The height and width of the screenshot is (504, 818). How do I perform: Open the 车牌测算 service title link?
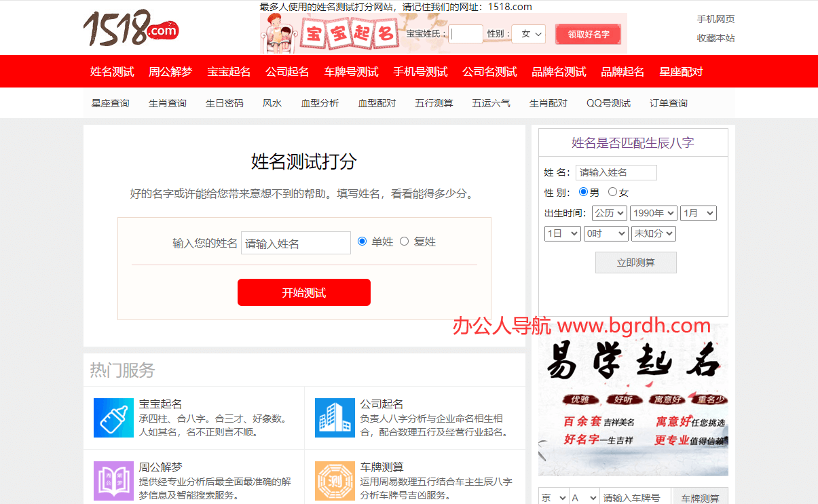point(382,467)
